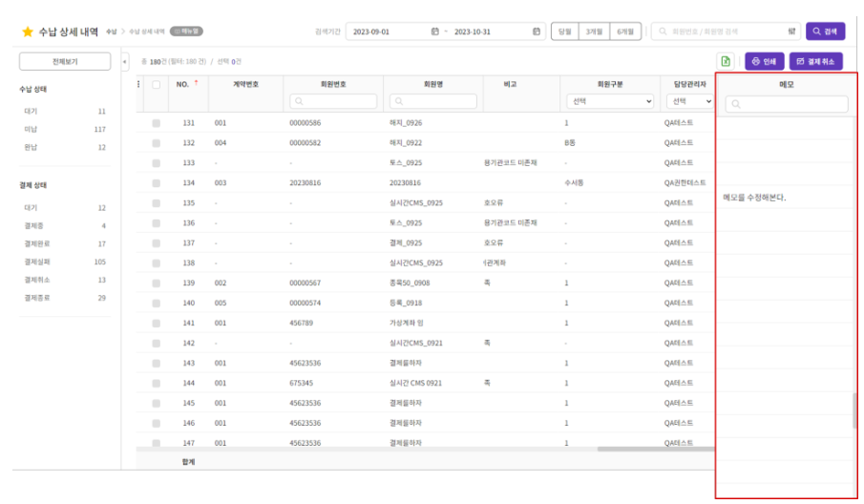This screenshot has height=504, width=864.
Task: Open search filter options icon in member search
Action: point(791,31)
